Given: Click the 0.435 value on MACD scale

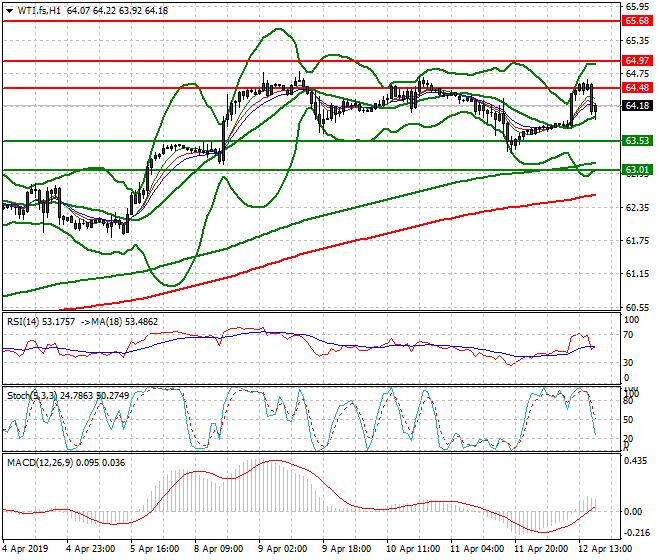Looking at the screenshot, I should point(636,460).
